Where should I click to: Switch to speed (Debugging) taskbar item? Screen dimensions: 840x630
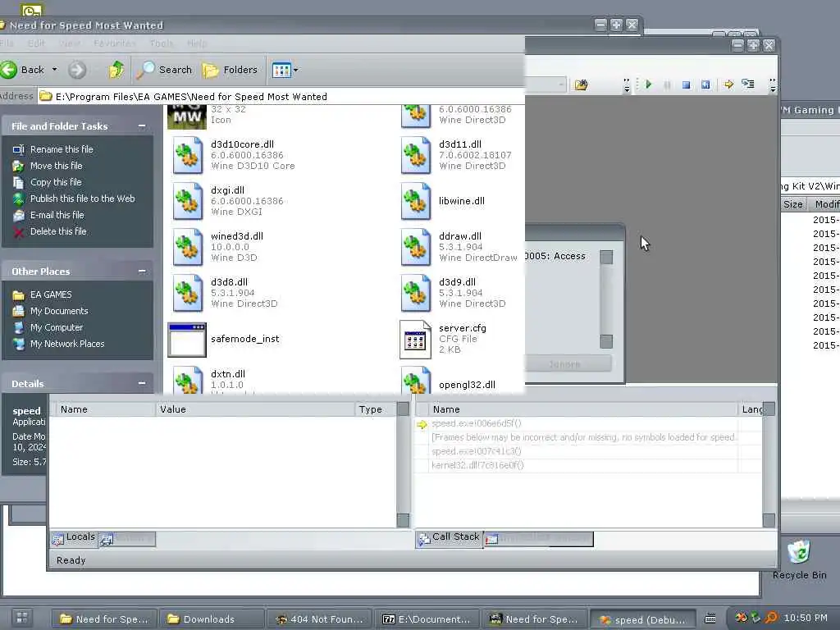click(x=642, y=619)
